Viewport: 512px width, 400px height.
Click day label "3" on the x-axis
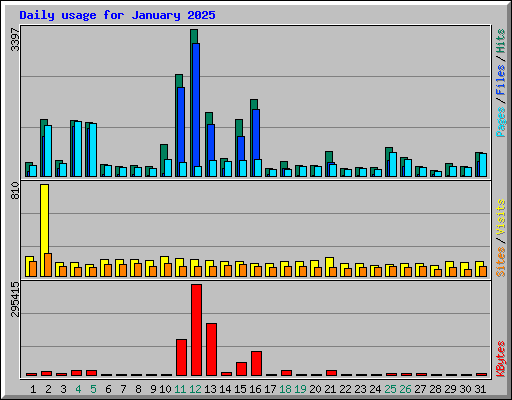[63, 389]
